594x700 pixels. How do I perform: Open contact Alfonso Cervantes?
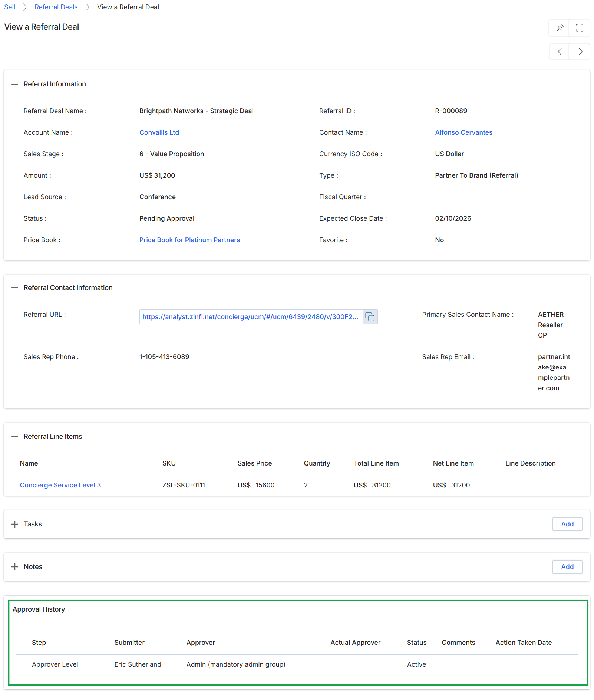pos(463,132)
